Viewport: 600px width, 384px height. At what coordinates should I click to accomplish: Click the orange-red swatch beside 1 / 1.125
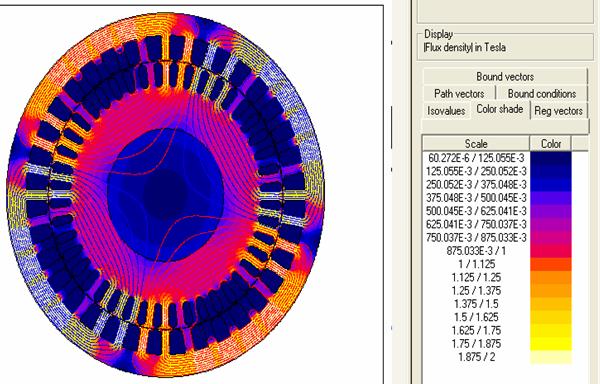[x=551, y=264]
